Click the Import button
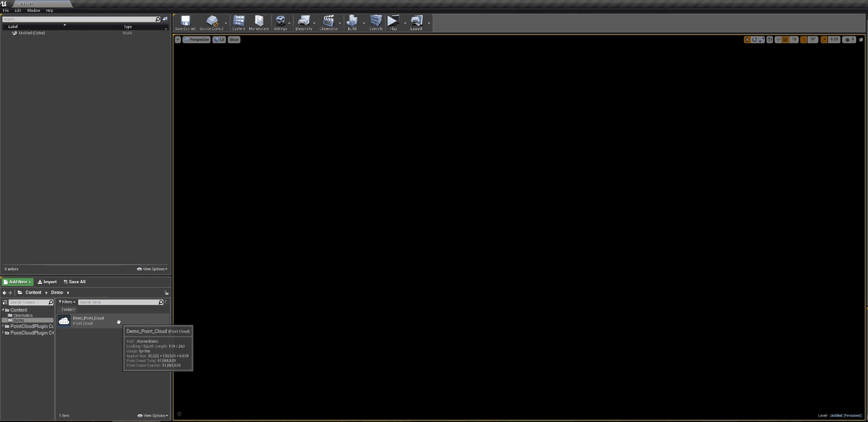 pyautogui.click(x=47, y=282)
